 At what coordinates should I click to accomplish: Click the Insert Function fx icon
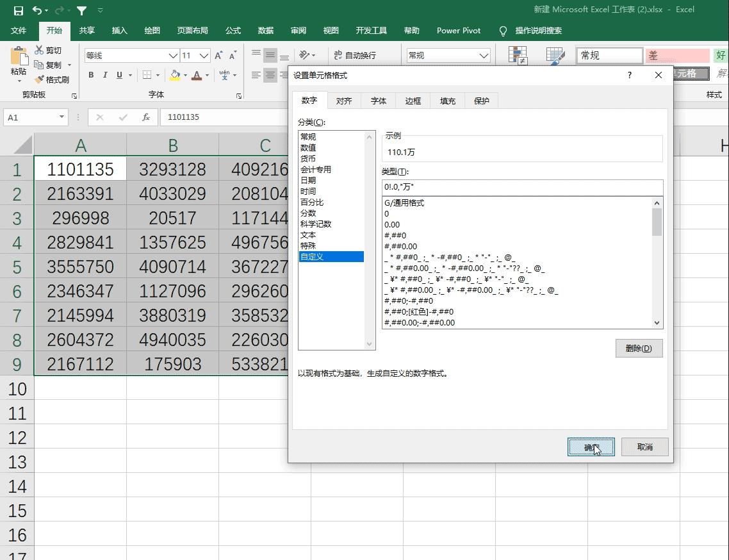click(146, 117)
